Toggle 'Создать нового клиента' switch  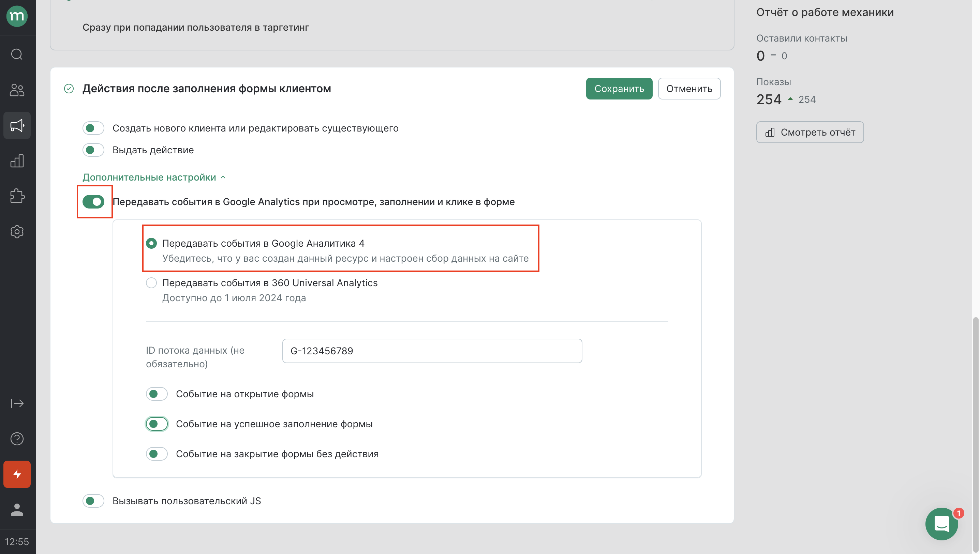[x=93, y=128]
